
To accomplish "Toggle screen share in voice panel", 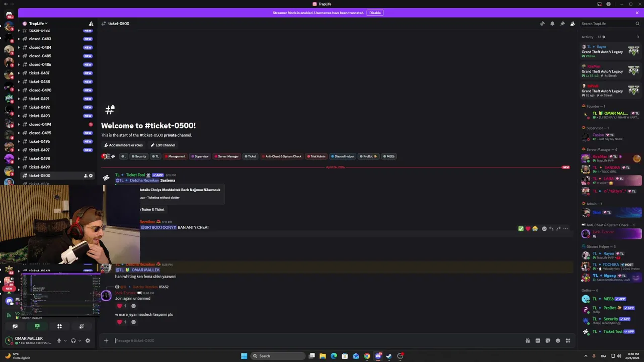I will pos(37,326).
